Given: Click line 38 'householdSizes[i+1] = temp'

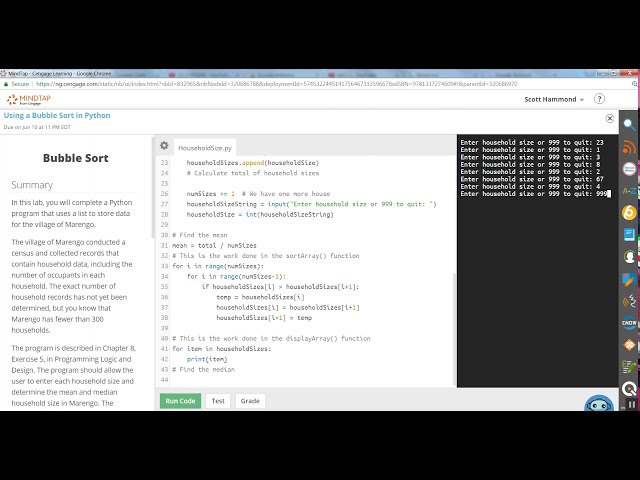Looking at the screenshot, I should click(264, 318).
